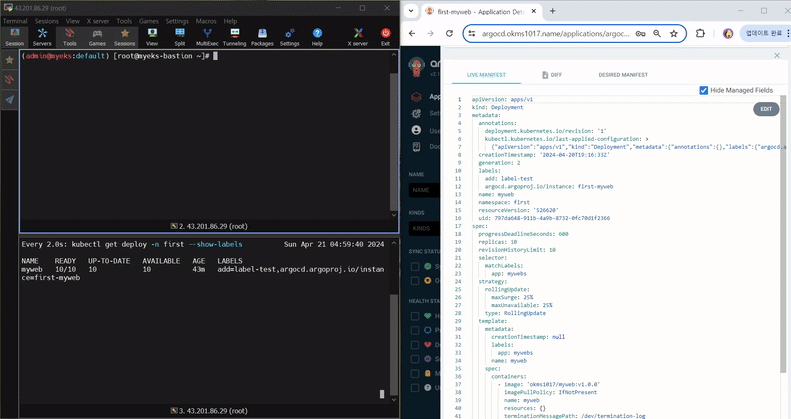Viewport: 791px width, 419px height.
Task: Check the blue circle Progressing filter
Action: (415, 330)
